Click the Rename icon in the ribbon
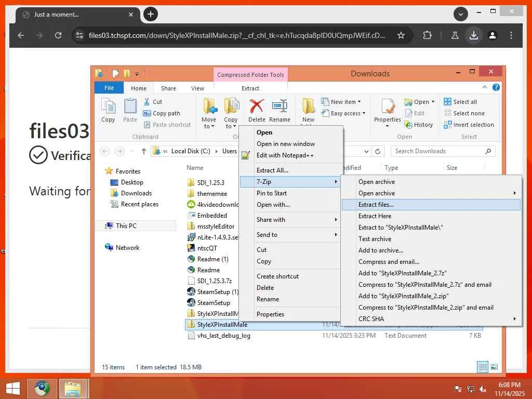This screenshot has width=532, height=399. (280, 106)
